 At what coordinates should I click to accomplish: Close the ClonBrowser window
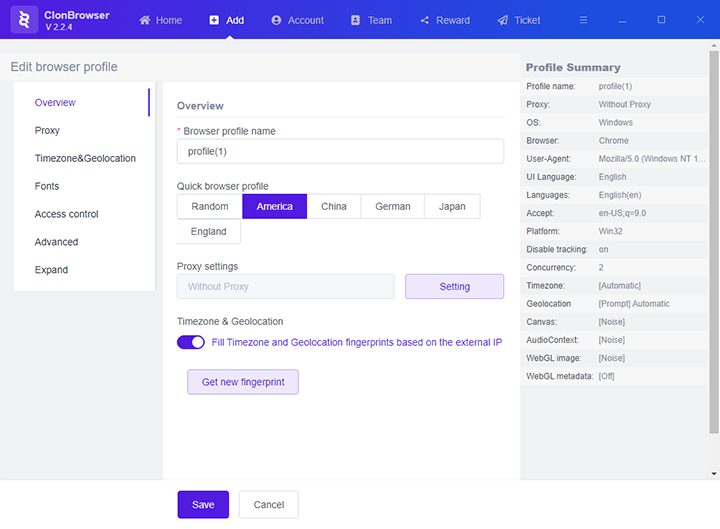click(x=700, y=20)
